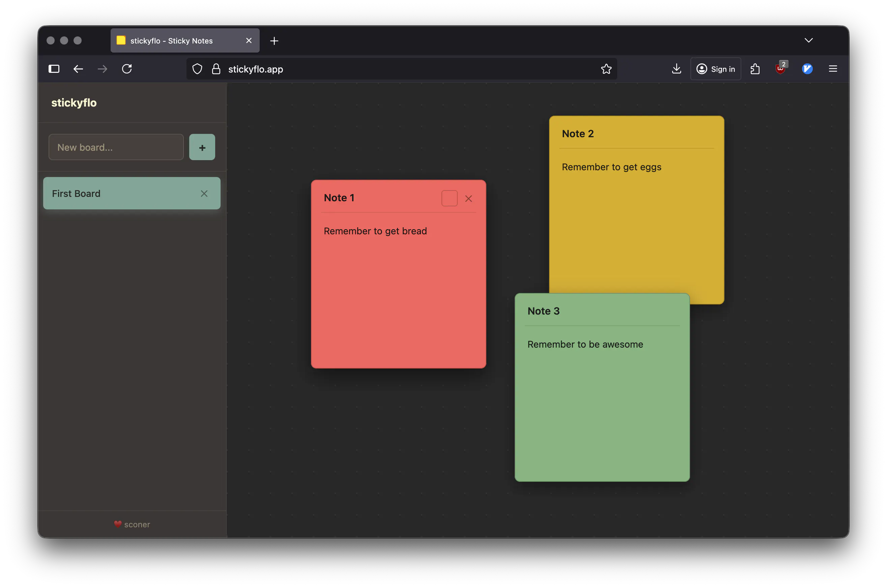Open the color swatch on Note 1
Image resolution: width=887 pixels, height=588 pixels.
pyautogui.click(x=449, y=198)
